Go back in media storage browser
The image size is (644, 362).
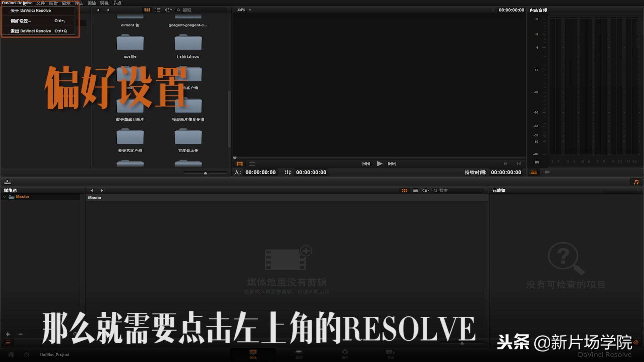98,10
